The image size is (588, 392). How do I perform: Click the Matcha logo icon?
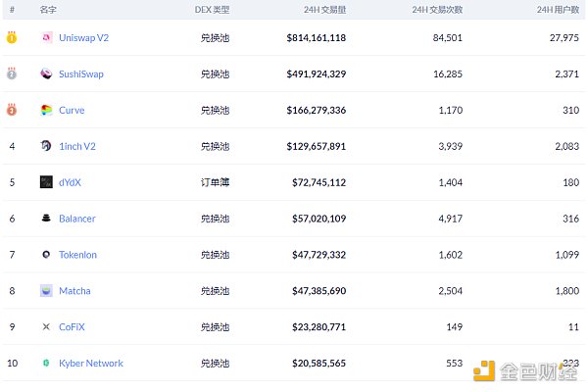click(46, 291)
